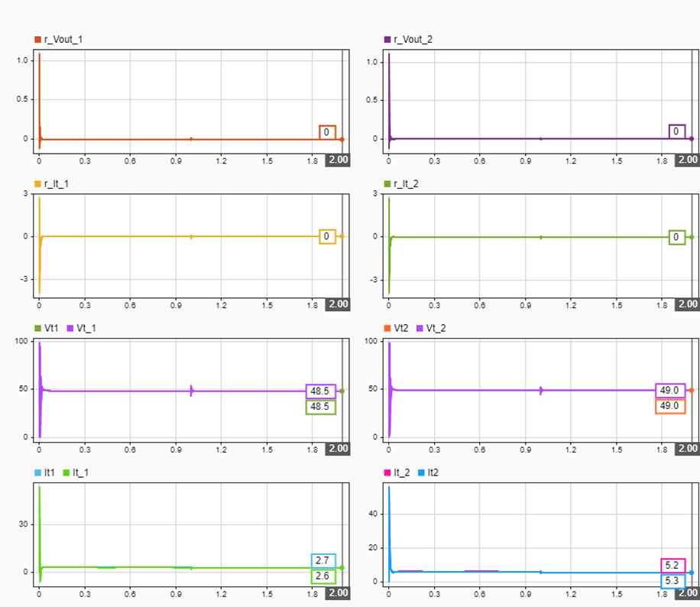This screenshot has height=607, width=700.
Task: Select the Vt2 signal label
Action: coord(401,328)
